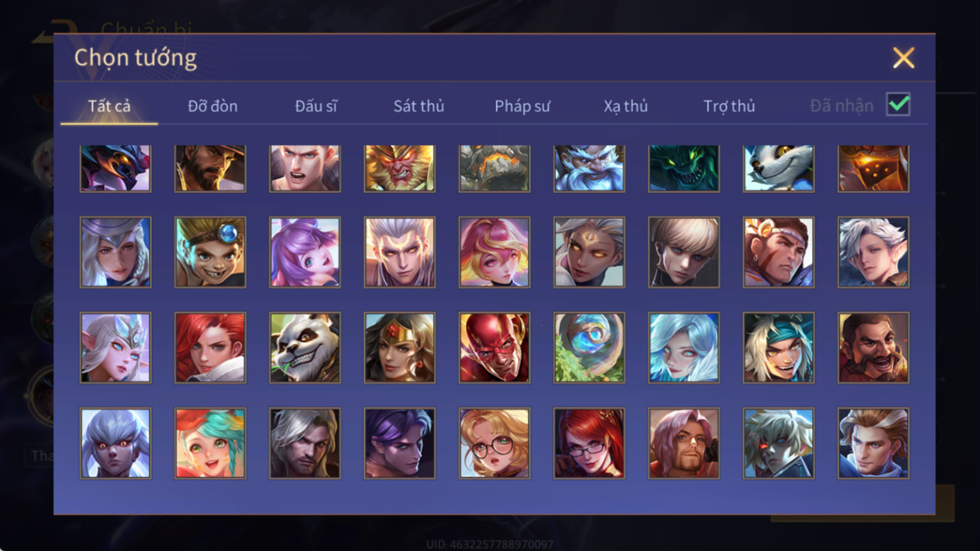Select the blonde girl with round glasses
The image size is (980, 551).
click(494, 444)
